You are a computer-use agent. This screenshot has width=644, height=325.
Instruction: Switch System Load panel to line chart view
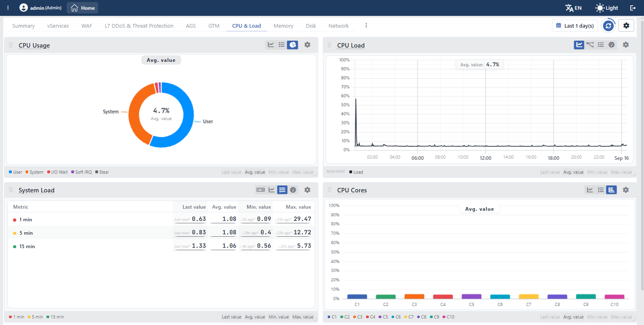tap(272, 190)
